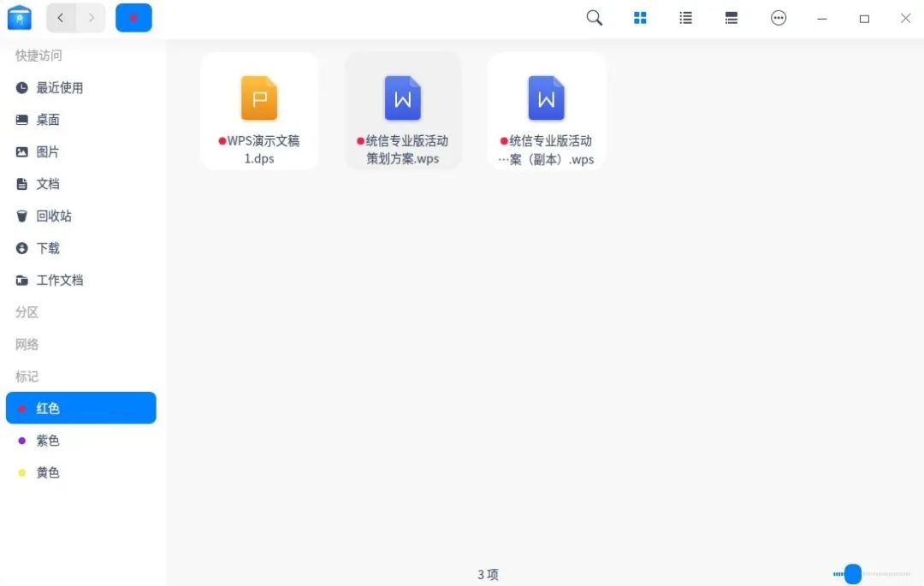
Task: Open 桌面 in the sidebar
Action: tap(80, 120)
